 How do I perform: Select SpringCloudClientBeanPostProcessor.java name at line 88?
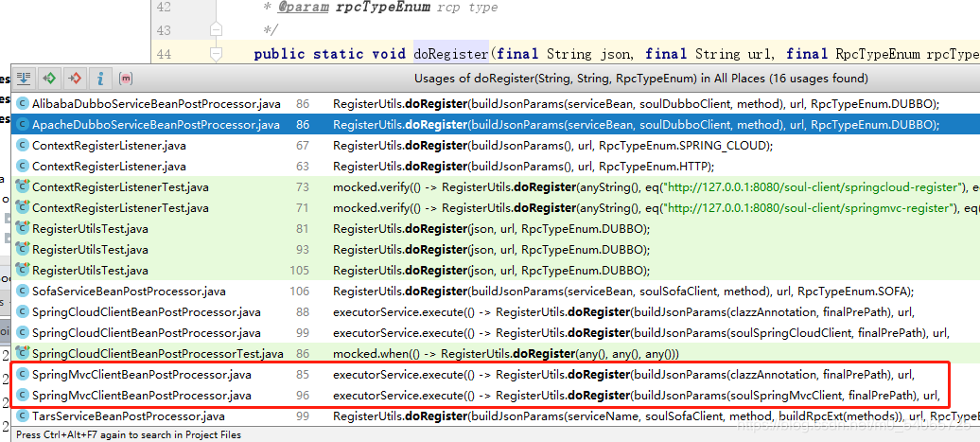[x=147, y=312]
